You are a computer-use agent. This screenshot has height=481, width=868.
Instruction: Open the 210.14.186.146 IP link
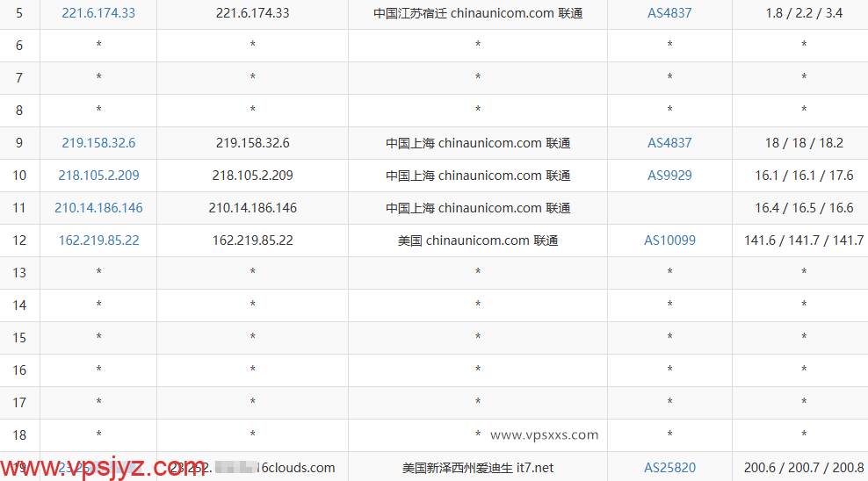(98, 208)
